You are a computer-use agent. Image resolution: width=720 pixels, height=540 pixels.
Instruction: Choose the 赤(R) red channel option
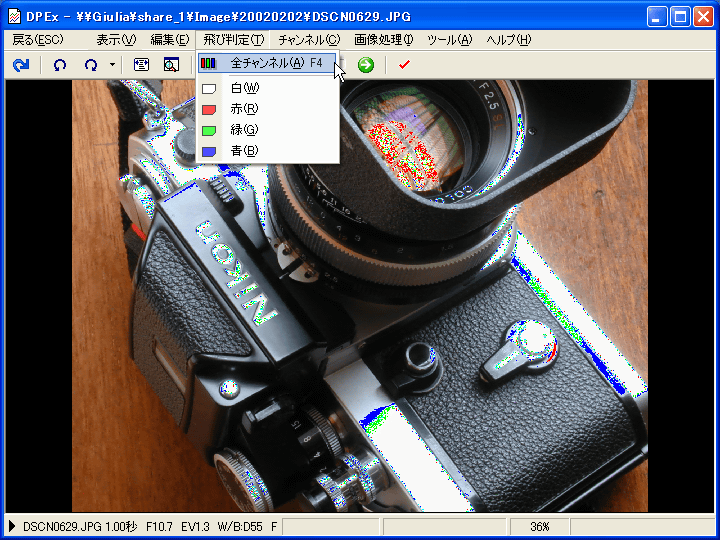tap(245, 109)
